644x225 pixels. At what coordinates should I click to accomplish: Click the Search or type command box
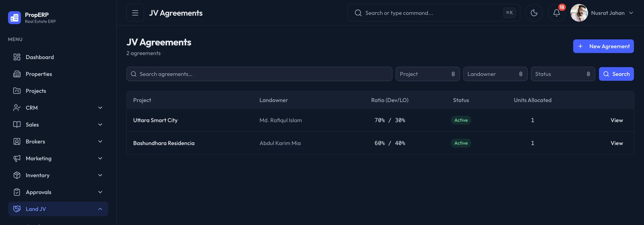tap(434, 13)
